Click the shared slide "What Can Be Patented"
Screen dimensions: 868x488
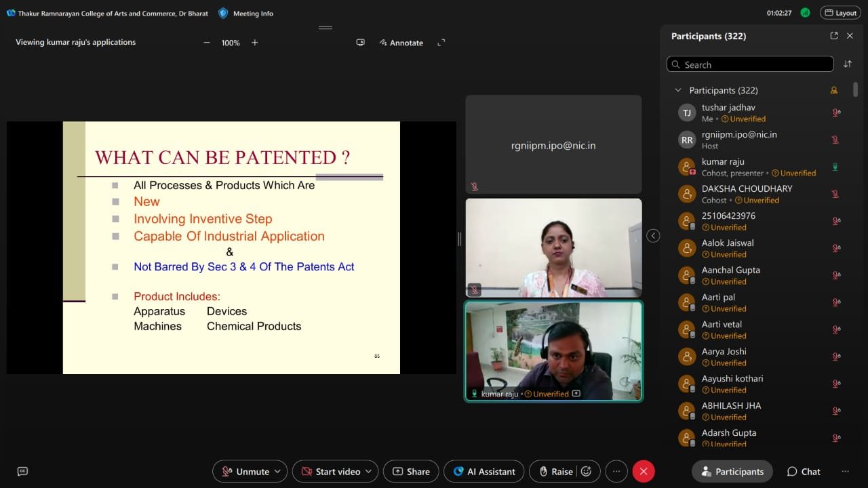pos(231,247)
